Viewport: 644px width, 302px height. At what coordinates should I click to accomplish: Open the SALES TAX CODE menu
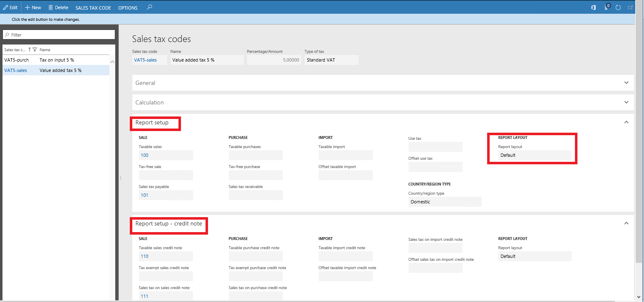[93, 8]
